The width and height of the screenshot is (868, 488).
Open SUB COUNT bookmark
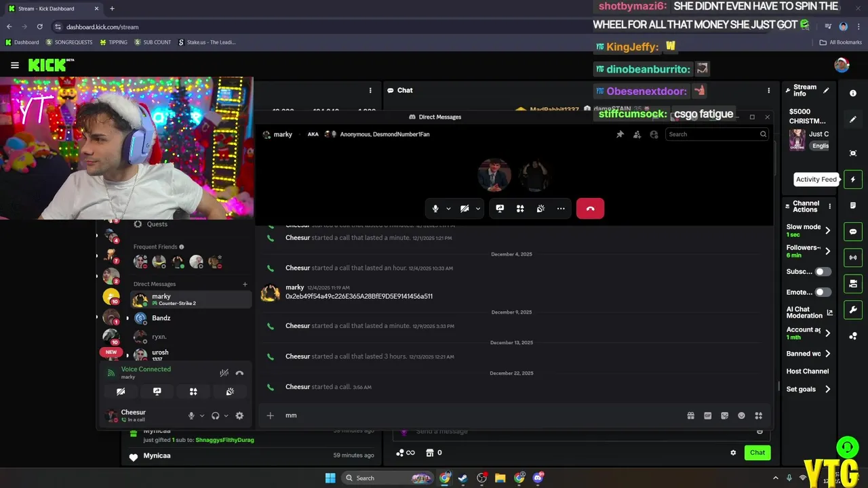pos(153,42)
